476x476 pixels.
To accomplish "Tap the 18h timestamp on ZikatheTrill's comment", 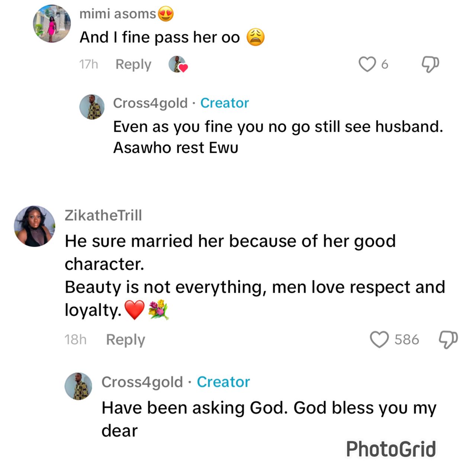I will pyautogui.click(x=75, y=340).
